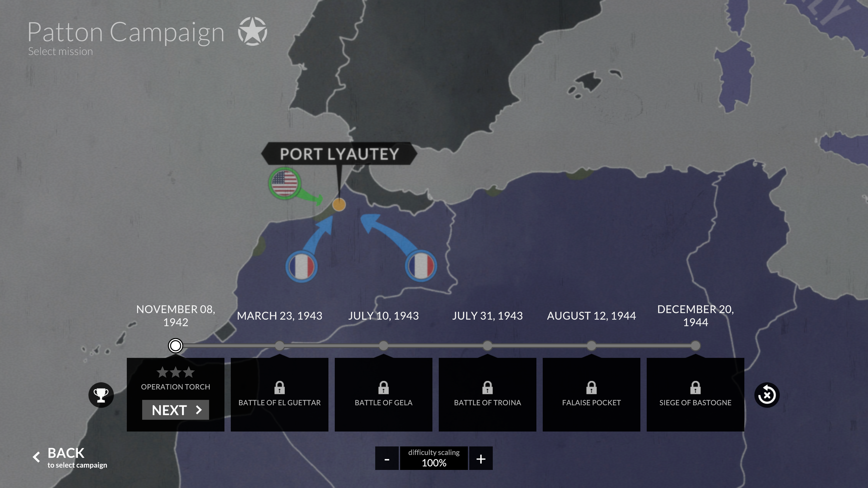868x488 pixels.
Task: Click the JULY 10, 1943 date text
Action: click(x=383, y=316)
